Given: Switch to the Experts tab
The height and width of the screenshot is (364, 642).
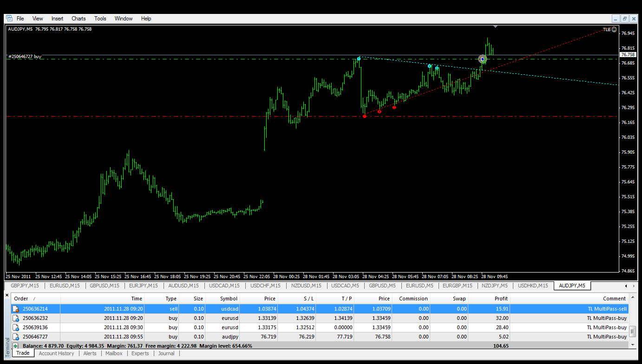Looking at the screenshot, I should pos(140,353).
